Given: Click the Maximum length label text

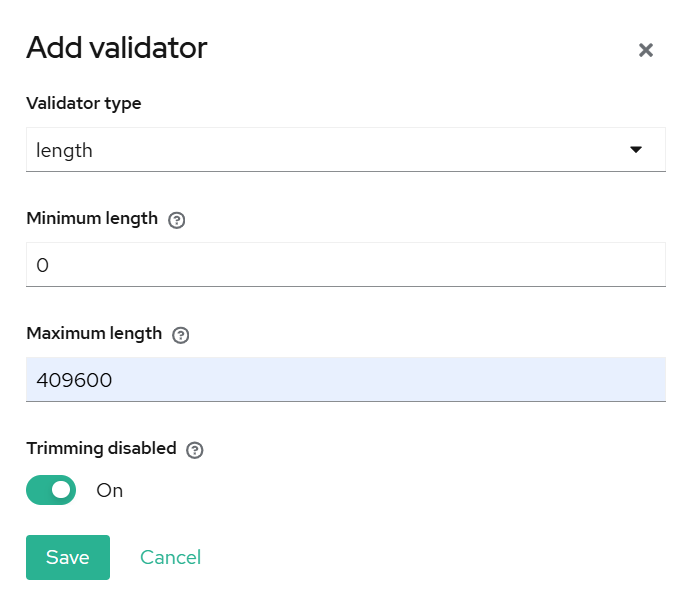Looking at the screenshot, I should click(94, 333).
